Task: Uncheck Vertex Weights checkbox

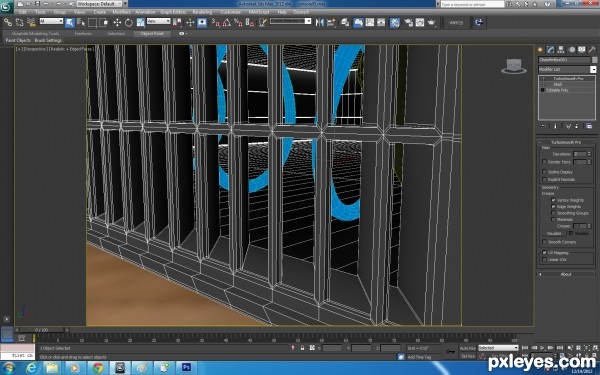Action: click(x=553, y=200)
